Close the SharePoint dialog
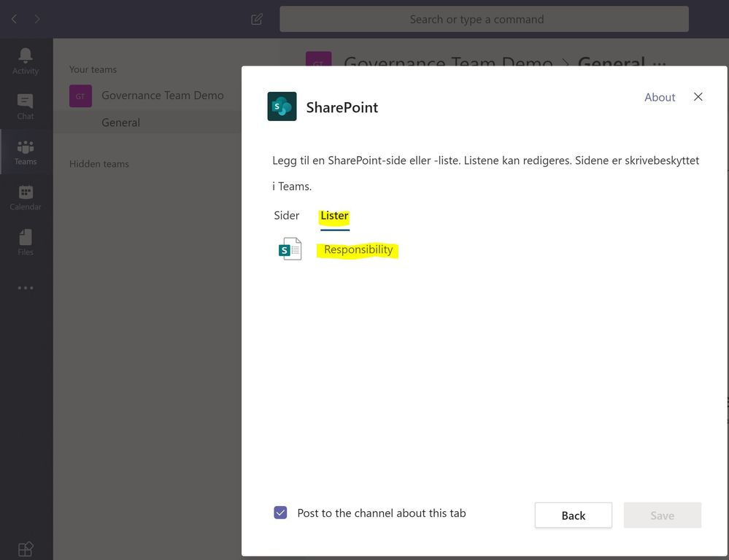This screenshot has width=729, height=560. click(x=698, y=97)
